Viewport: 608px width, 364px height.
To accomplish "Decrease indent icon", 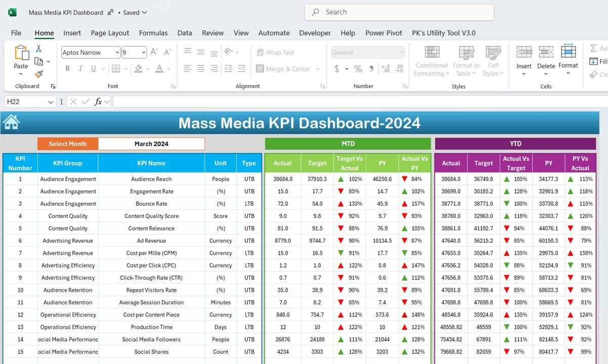I will click(x=229, y=69).
